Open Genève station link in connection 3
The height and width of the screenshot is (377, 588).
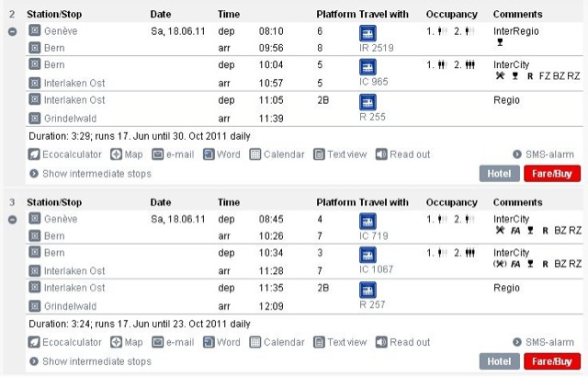point(61,219)
